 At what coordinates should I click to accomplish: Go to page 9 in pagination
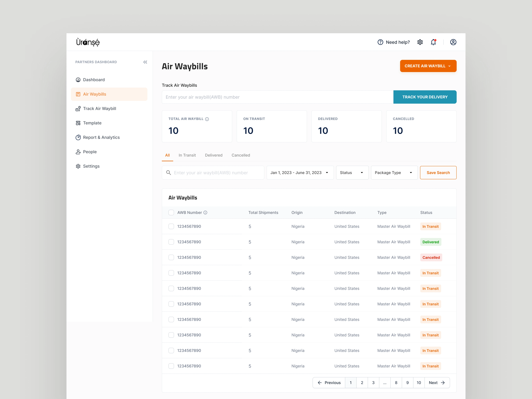(407, 383)
